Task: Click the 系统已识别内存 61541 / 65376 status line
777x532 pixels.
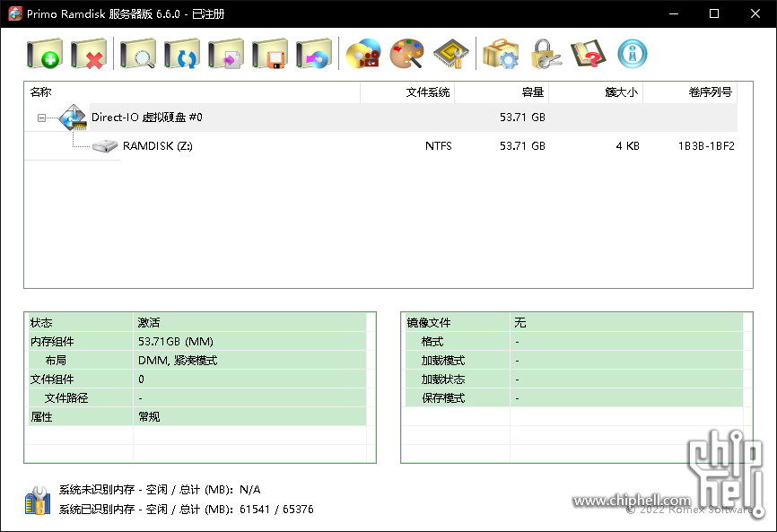Action: click(187, 510)
